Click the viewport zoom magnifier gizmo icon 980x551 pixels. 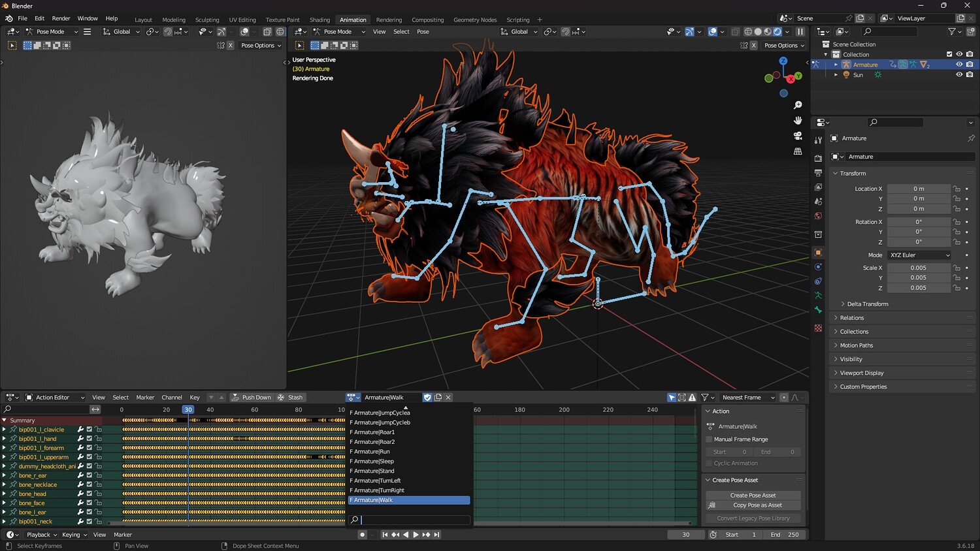(798, 105)
